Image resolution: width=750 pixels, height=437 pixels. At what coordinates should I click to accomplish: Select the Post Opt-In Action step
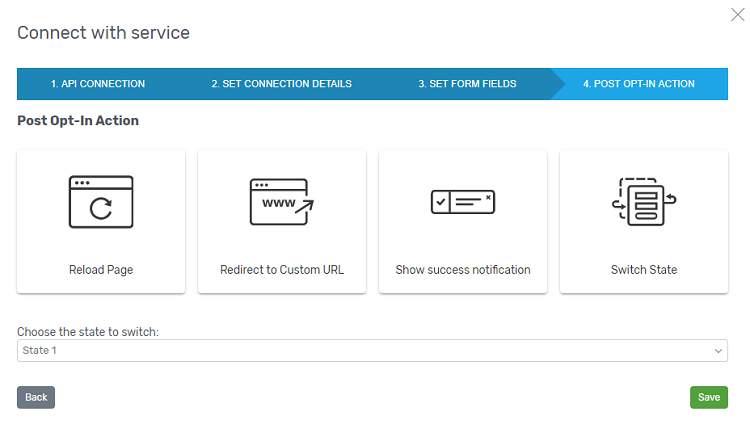coord(639,84)
